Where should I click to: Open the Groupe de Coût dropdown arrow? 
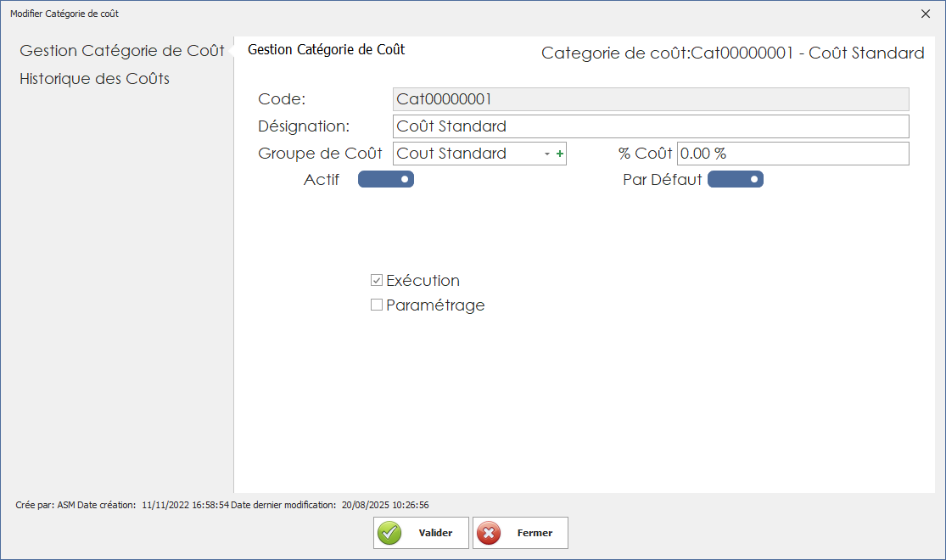[x=547, y=154]
